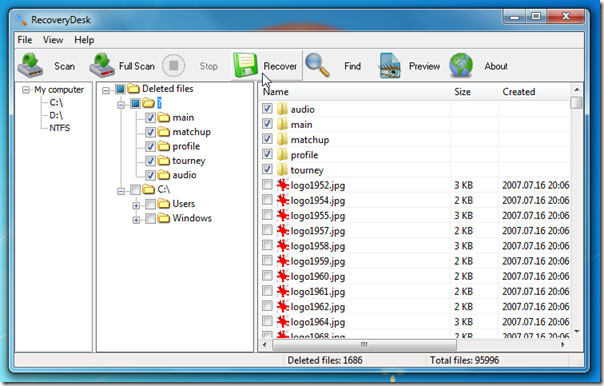604x386 pixels.
Task: Select NTFS entry under My computer
Action: (x=60, y=128)
